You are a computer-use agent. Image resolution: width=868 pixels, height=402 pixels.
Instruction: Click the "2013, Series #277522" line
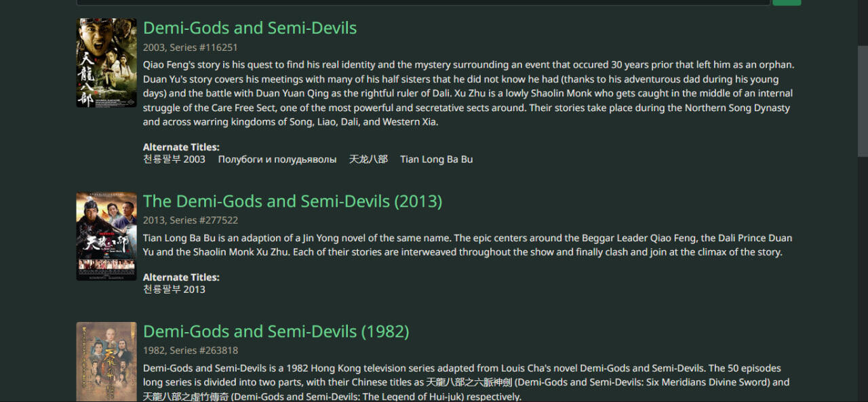pyautogui.click(x=190, y=220)
